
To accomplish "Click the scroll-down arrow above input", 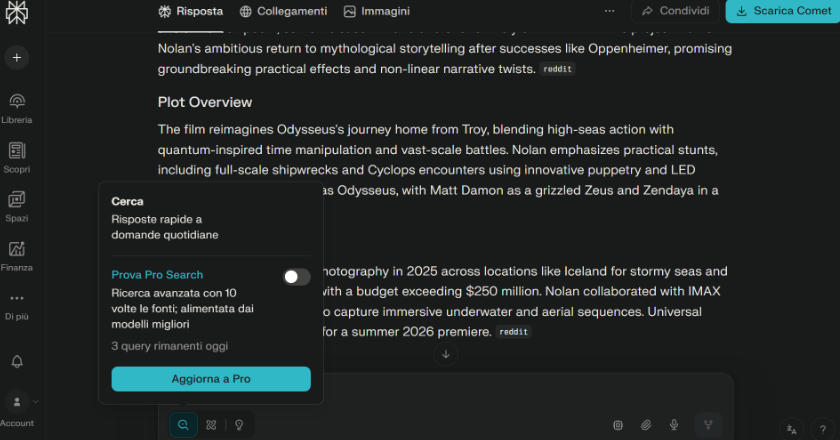I will [x=446, y=354].
